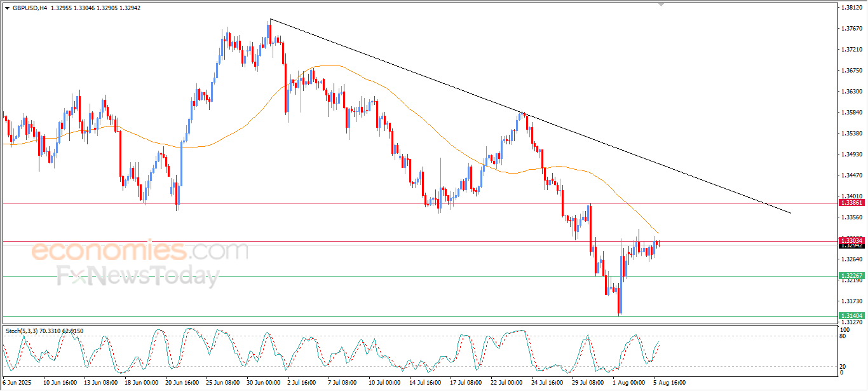The width and height of the screenshot is (868, 391).
Task: Select the chart shift marker on top edge
Action: pos(661,5)
